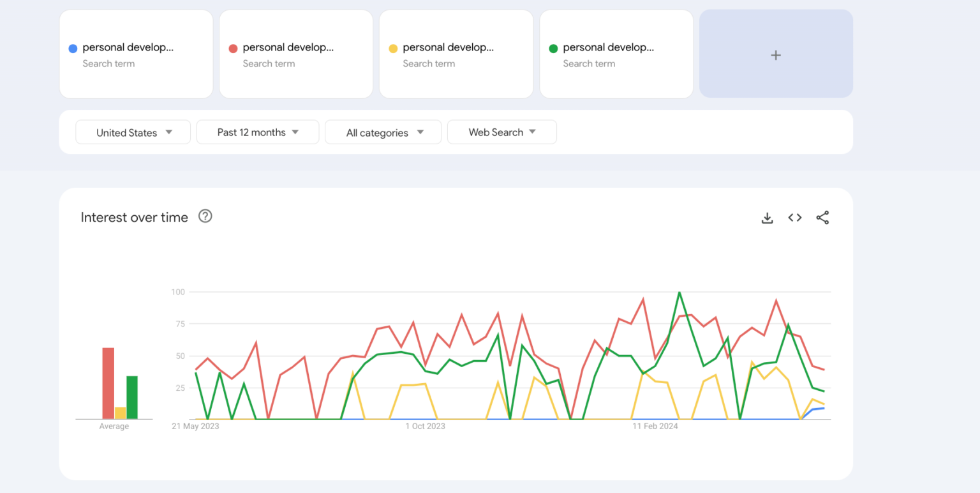980x493 pixels.
Task: Share the Interest over time chart
Action: point(822,218)
